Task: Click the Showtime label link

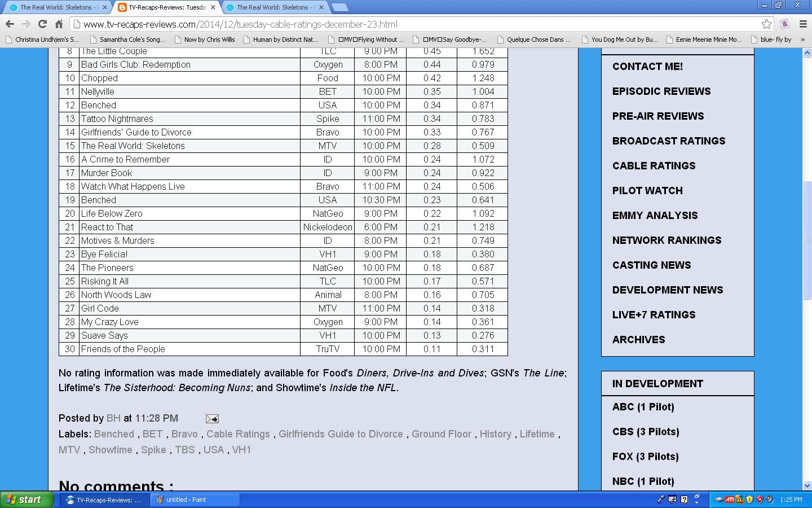Action: click(x=110, y=450)
